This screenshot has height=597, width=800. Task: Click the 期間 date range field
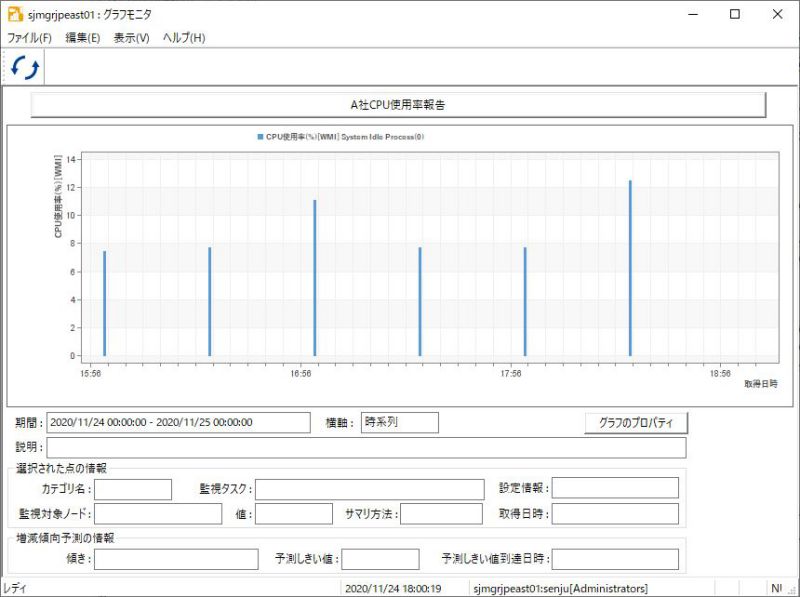point(178,422)
